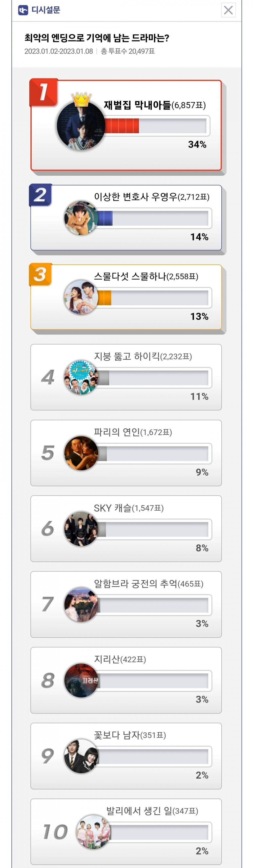Click the red 34% vote bar

pos(122,126)
